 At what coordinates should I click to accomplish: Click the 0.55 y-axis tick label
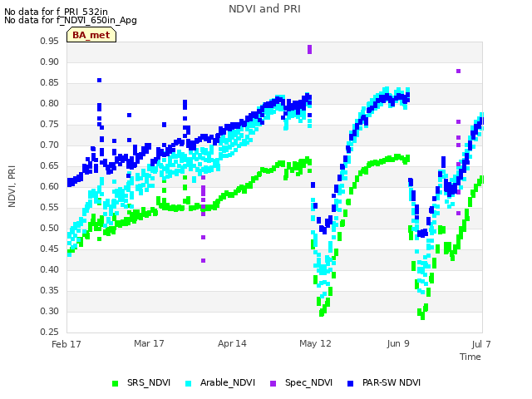click(49, 207)
